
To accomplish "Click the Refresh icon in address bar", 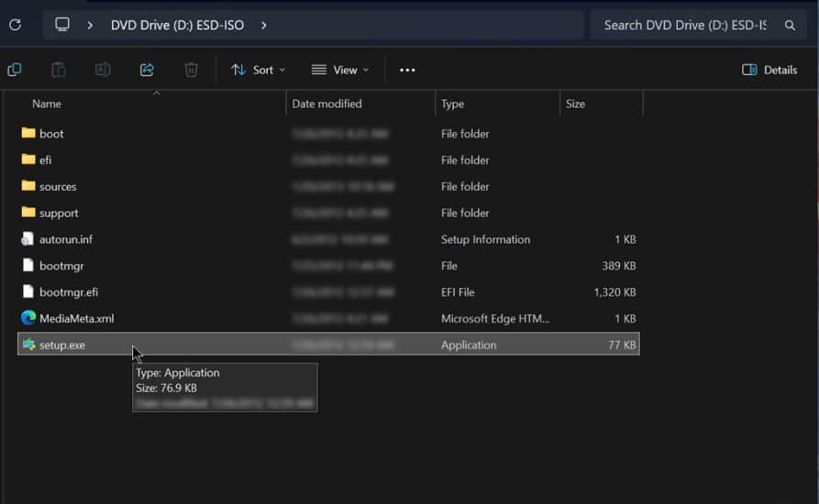I will point(15,25).
